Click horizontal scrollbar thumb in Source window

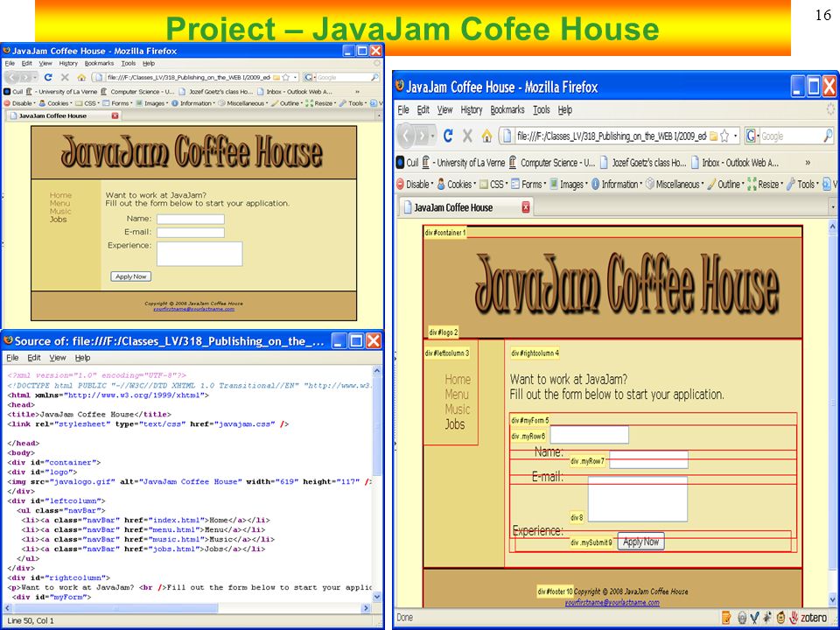[x=115, y=608]
